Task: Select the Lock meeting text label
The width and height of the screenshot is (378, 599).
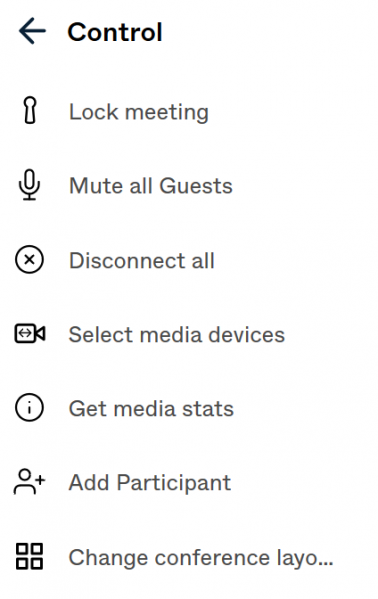Action: coord(139,112)
